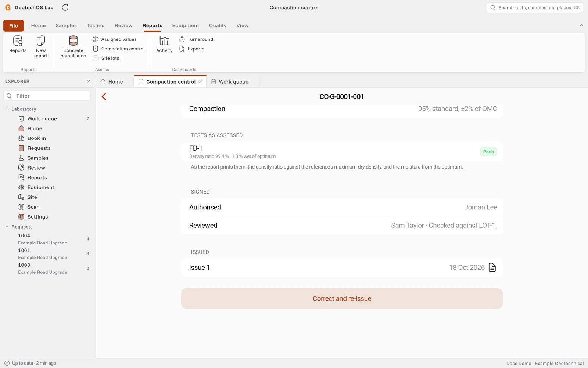Click the Explorer Filter field
The height and width of the screenshot is (368, 588).
(47, 96)
